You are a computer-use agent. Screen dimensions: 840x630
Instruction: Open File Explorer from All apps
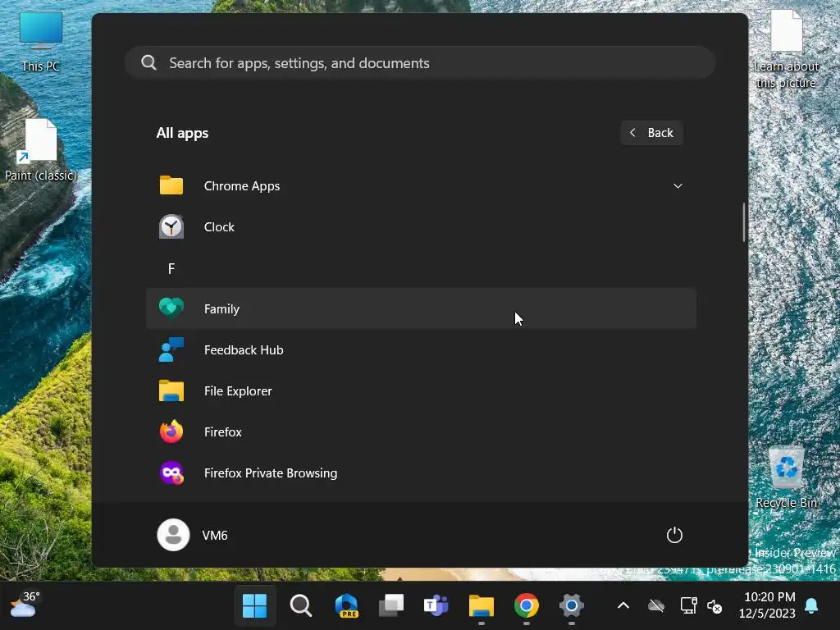point(421,391)
